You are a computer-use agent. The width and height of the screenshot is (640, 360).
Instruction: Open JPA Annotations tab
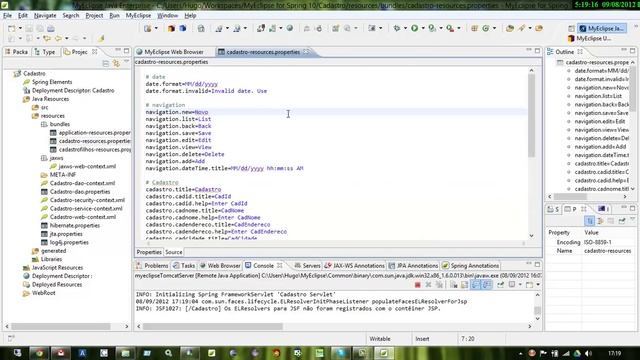pyautogui.click(x=413, y=265)
